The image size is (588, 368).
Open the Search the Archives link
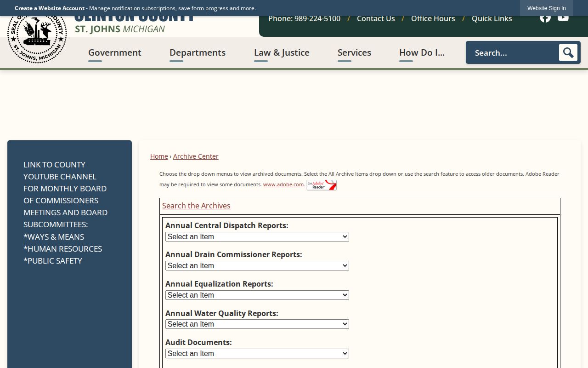(196, 206)
